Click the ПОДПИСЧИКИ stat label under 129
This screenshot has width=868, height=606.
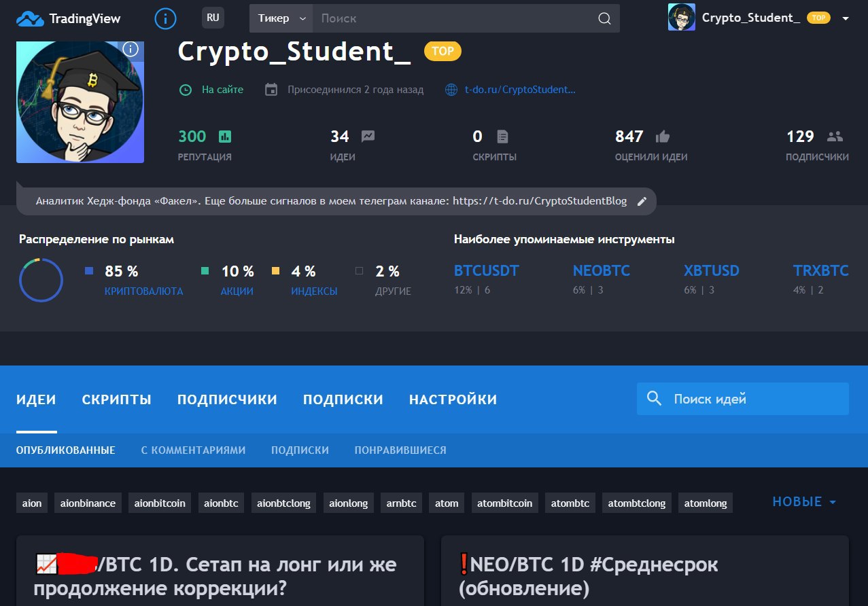point(817,157)
